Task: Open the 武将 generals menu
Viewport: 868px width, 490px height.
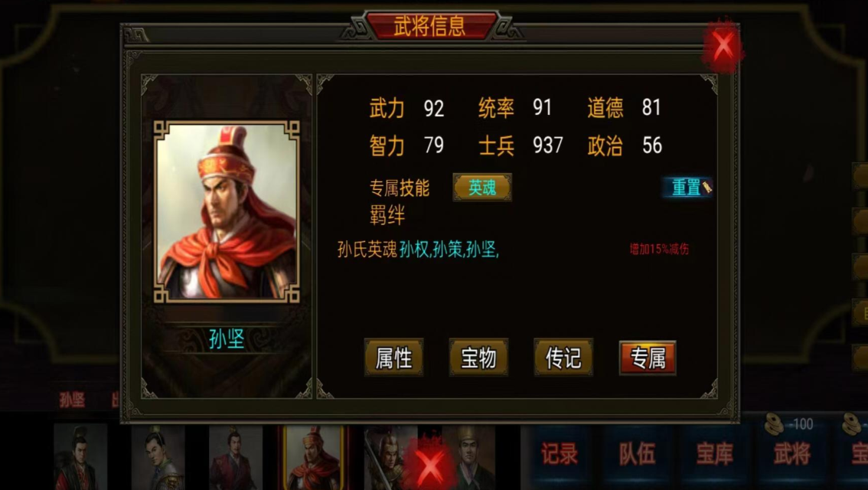Action: [x=792, y=454]
